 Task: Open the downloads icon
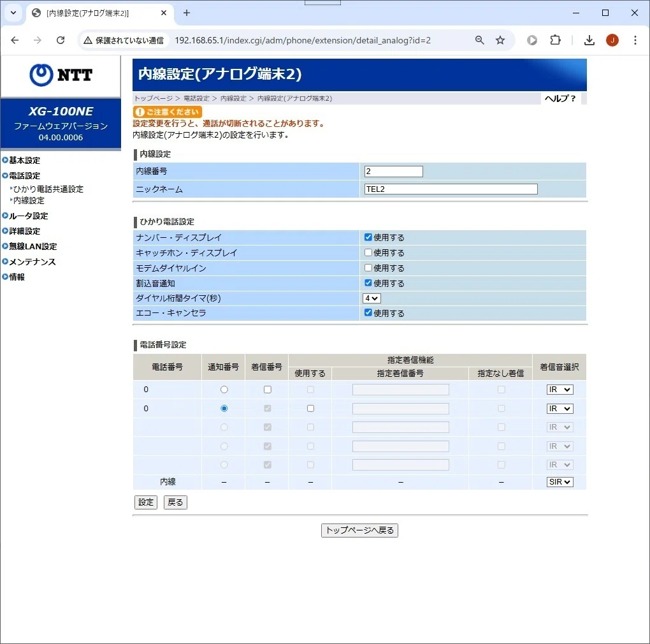tap(589, 40)
